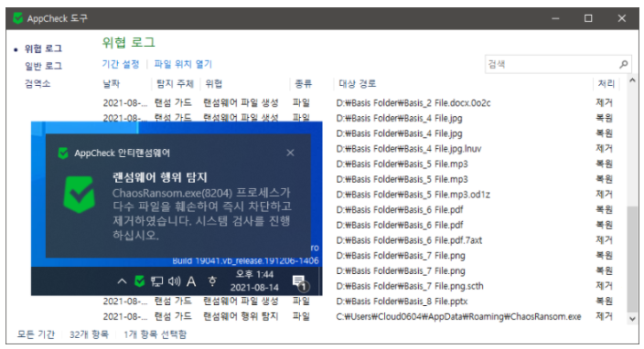
Task: Click the large green shield check icon
Action: [80, 195]
